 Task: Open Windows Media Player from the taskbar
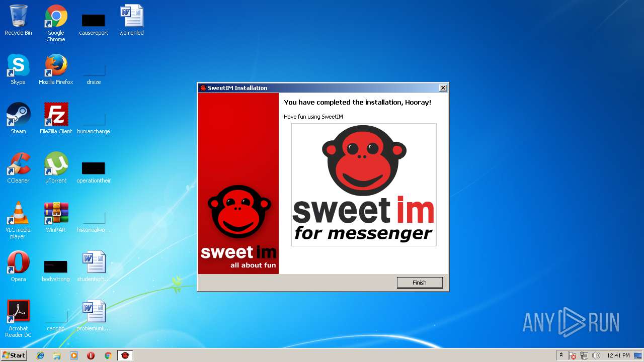coord(74,355)
